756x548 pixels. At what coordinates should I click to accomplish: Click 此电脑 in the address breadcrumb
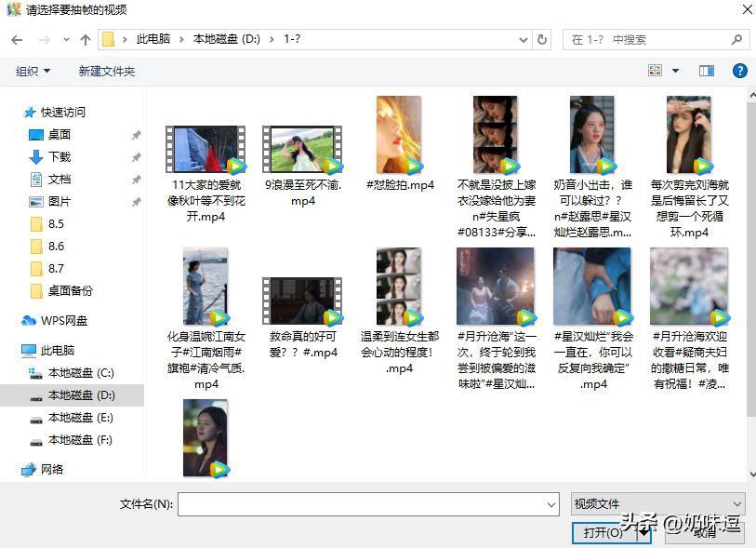(153, 40)
